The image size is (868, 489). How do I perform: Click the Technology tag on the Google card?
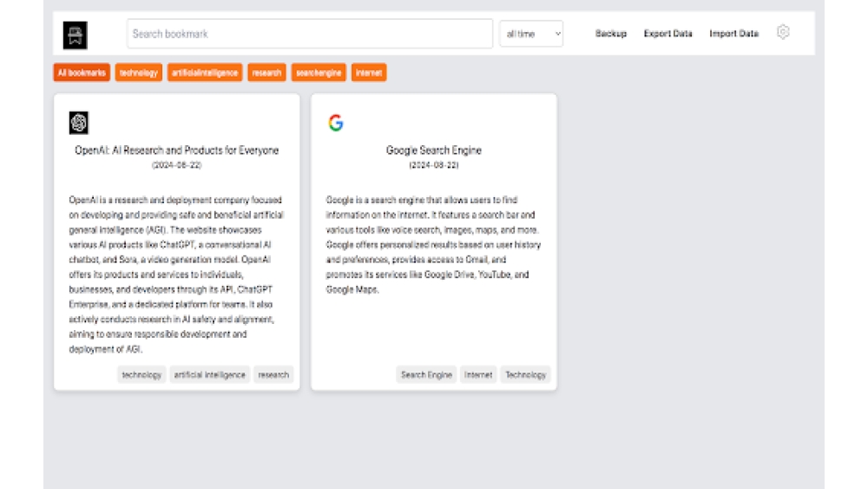tap(525, 375)
